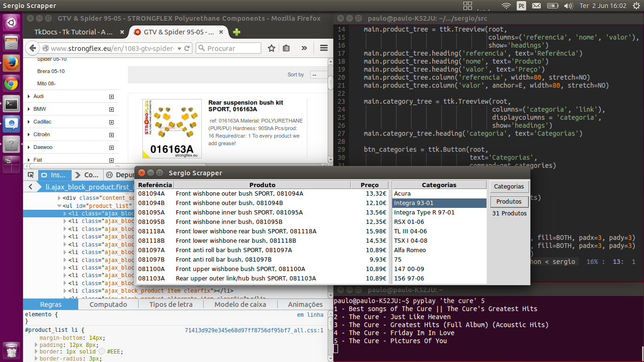The image size is (644, 362).
Task: Click devtools breadcrumb left arrow
Action: coord(30,187)
